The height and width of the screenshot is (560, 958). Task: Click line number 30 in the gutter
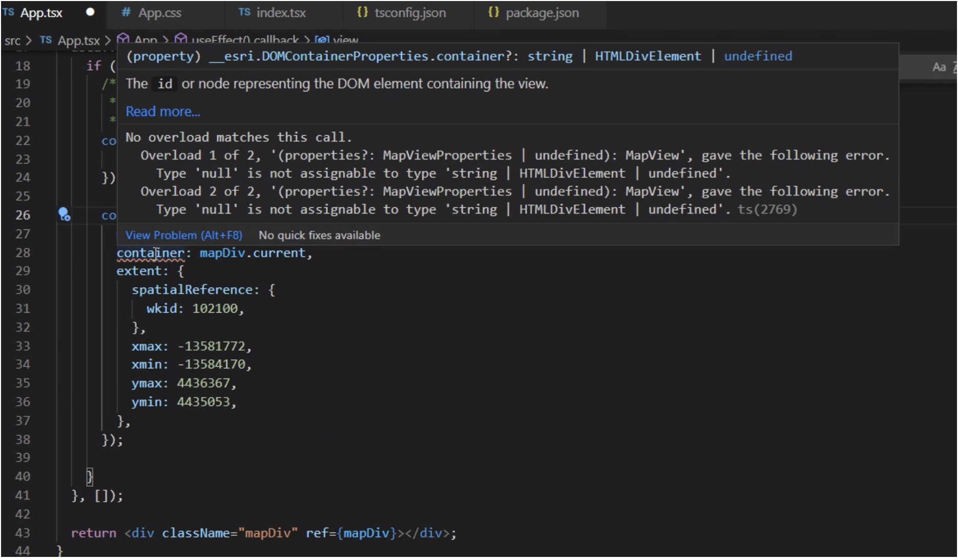23,290
